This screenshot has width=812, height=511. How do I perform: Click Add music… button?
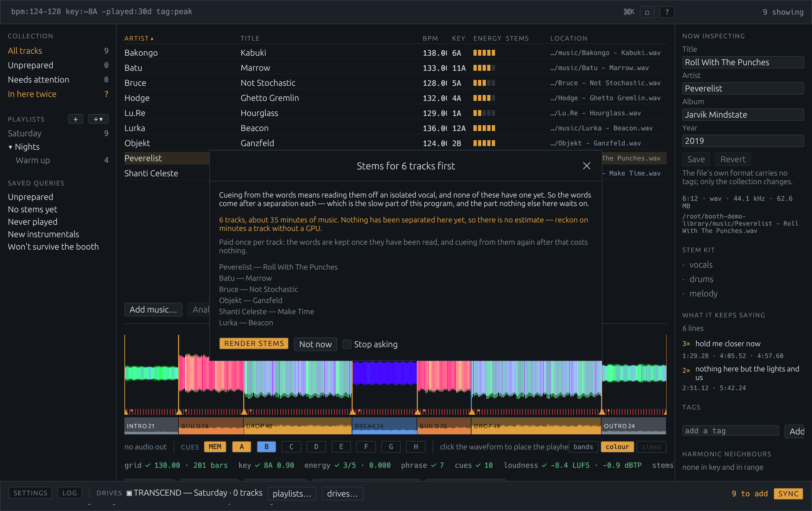click(153, 309)
